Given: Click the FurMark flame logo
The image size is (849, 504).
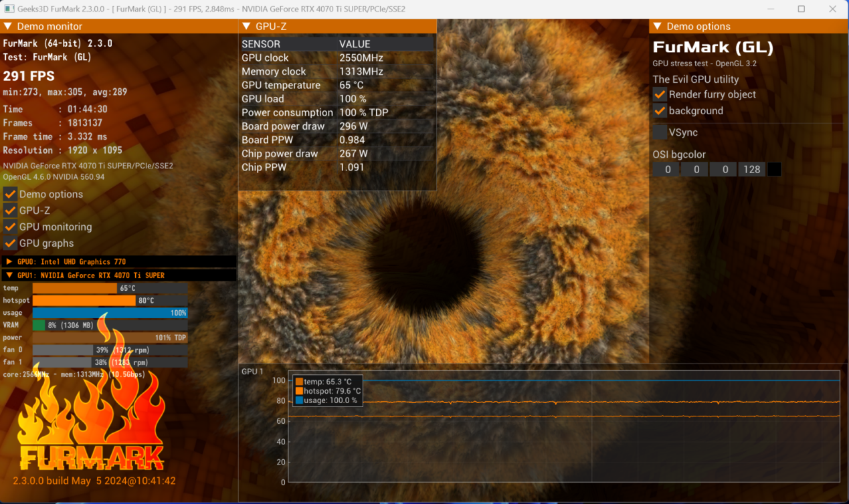Looking at the screenshot, I should (91, 414).
